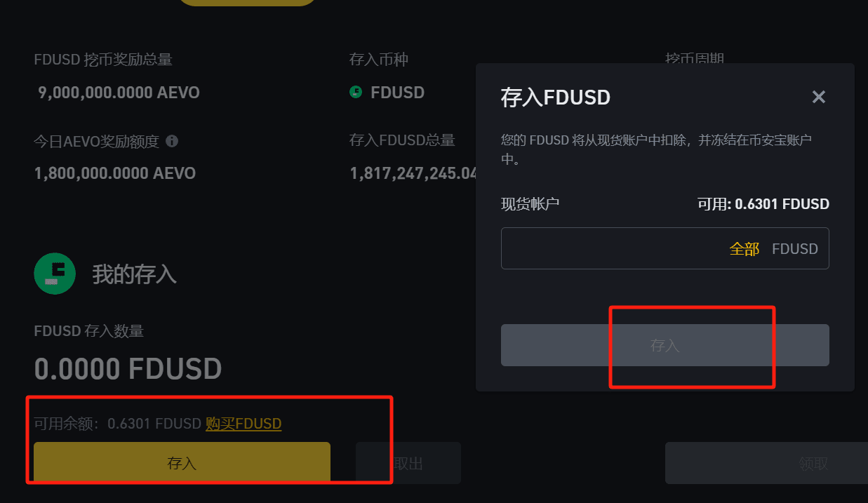Click the 我的存入 section heading
Image resolution: width=868 pixels, height=503 pixels.
[134, 274]
